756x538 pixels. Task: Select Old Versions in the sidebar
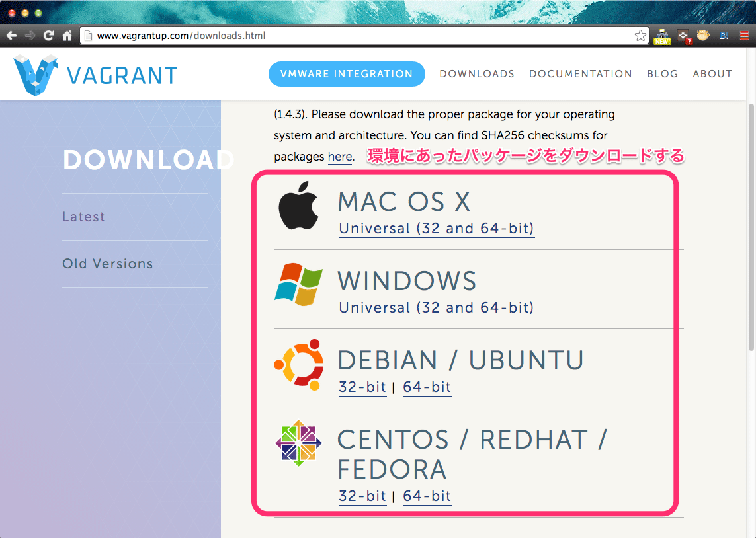(x=108, y=264)
